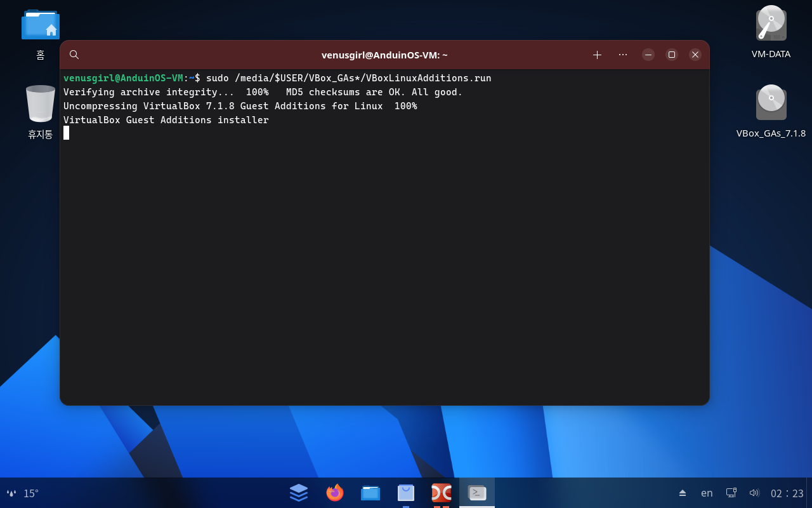Click the 'Uncompressing VirtualBox 7.1.8' line
The height and width of the screenshot is (508, 812).
pyautogui.click(x=240, y=106)
